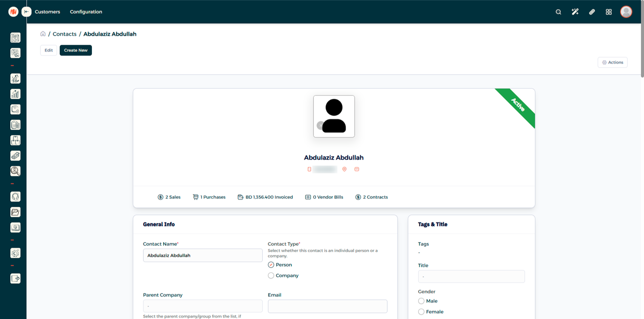The height and width of the screenshot is (319, 644).
Task: Click the logout icon at sidebar bottom
Action: (15, 279)
